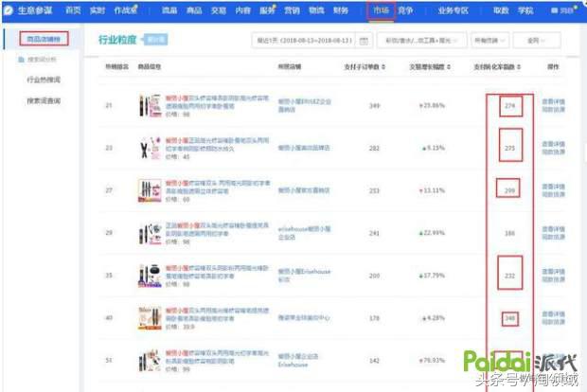Open product title link in rank 40 row
The image size is (587, 392).
click(x=217, y=314)
